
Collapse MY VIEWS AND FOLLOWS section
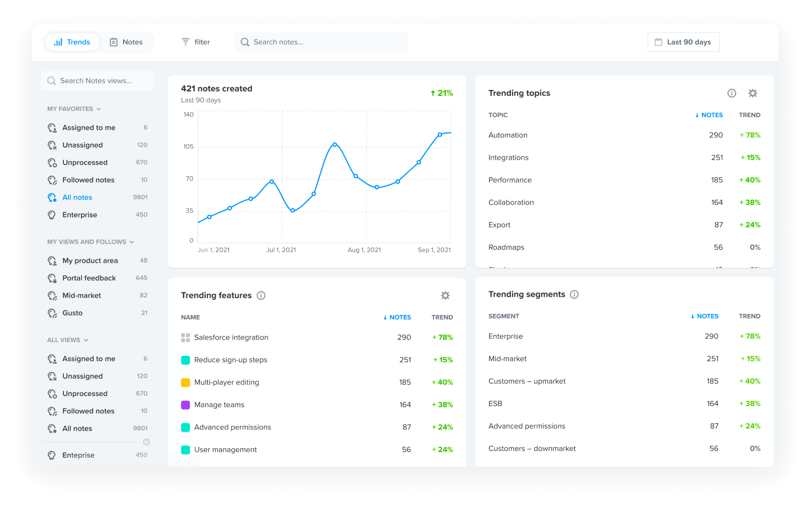[132, 242]
